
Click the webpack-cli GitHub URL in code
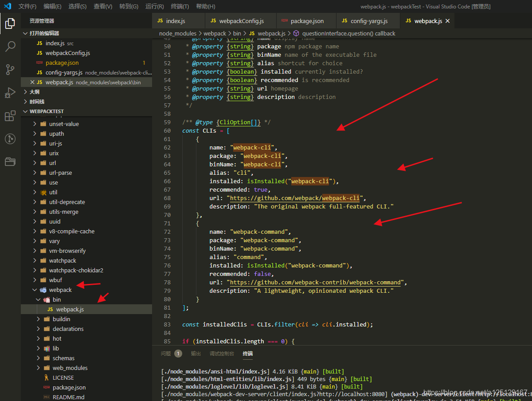(x=294, y=198)
